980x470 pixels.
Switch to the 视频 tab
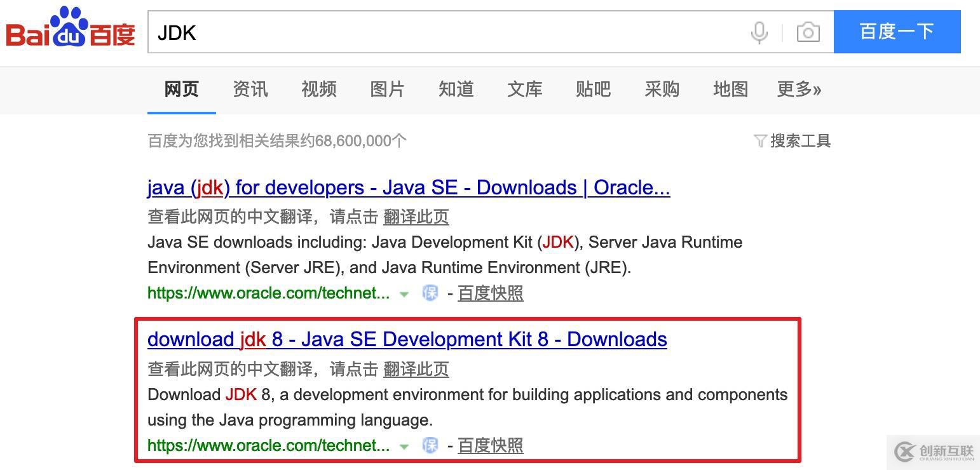[319, 89]
